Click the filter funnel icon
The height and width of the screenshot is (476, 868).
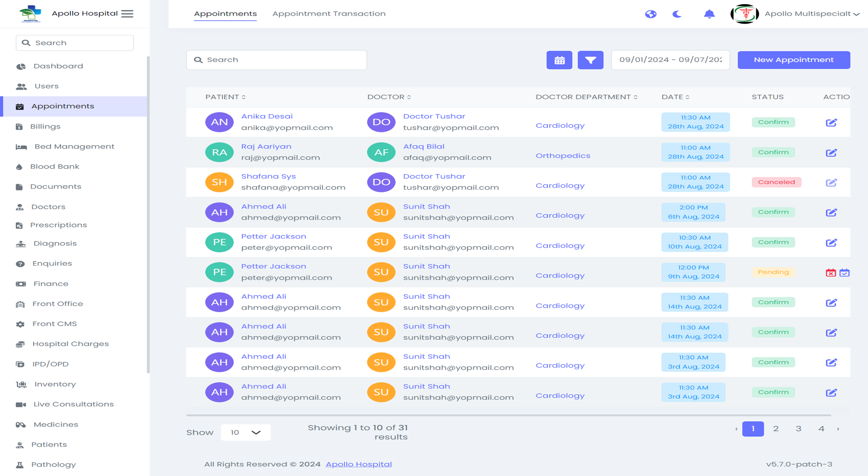(590, 60)
